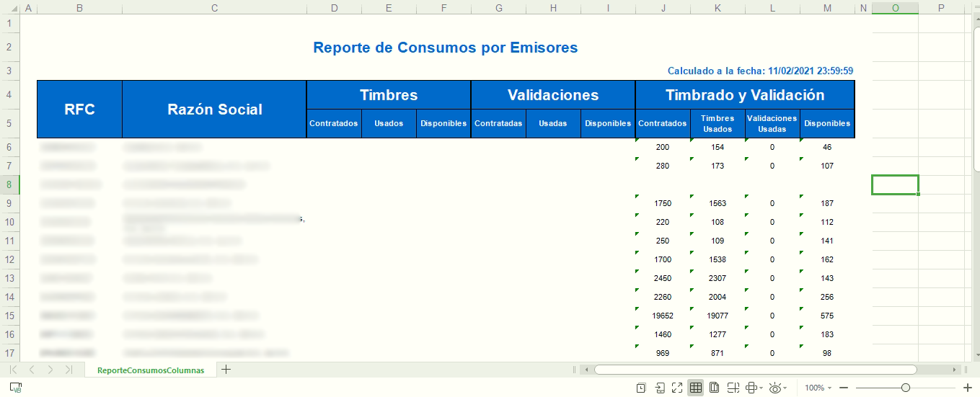Select the ReporteConsumosColumnas sheet tab
The width and height of the screenshot is (980, 397).
(151, 370)
